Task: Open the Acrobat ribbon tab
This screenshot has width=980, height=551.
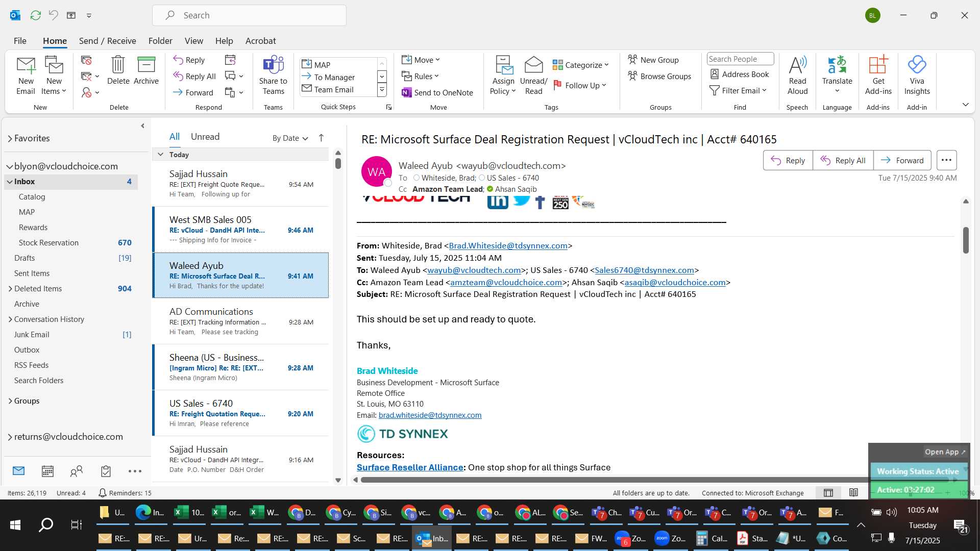Action: coord(260,41)
